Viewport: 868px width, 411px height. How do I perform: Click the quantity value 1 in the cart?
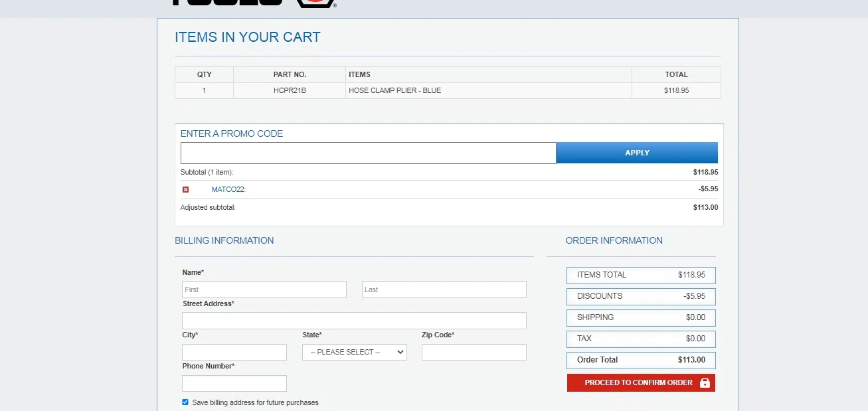click(204, 90)
